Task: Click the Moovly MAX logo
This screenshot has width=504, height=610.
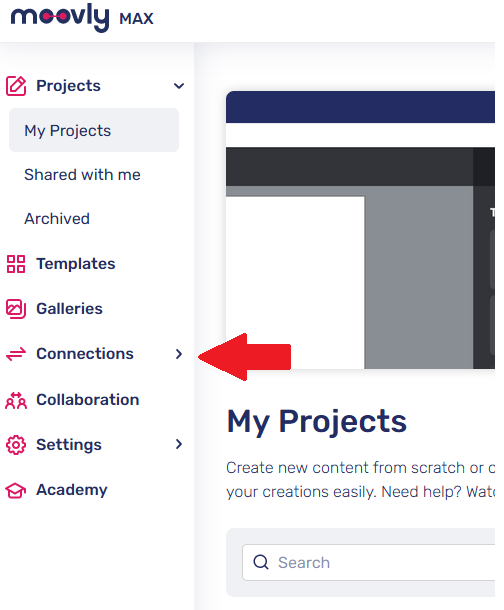Action: [x=82, y=18]
